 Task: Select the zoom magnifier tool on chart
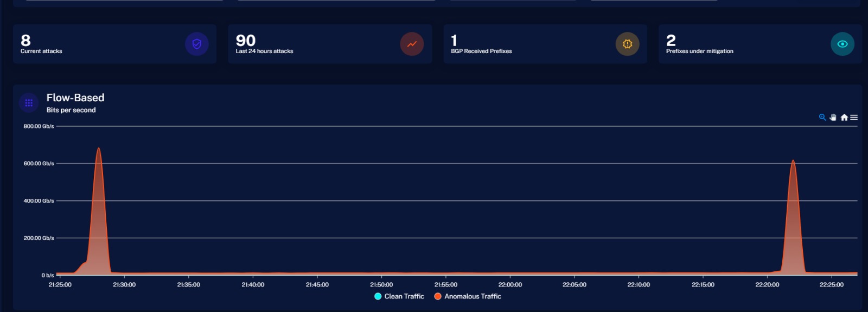pyautogui.click(x=822, y=117)
